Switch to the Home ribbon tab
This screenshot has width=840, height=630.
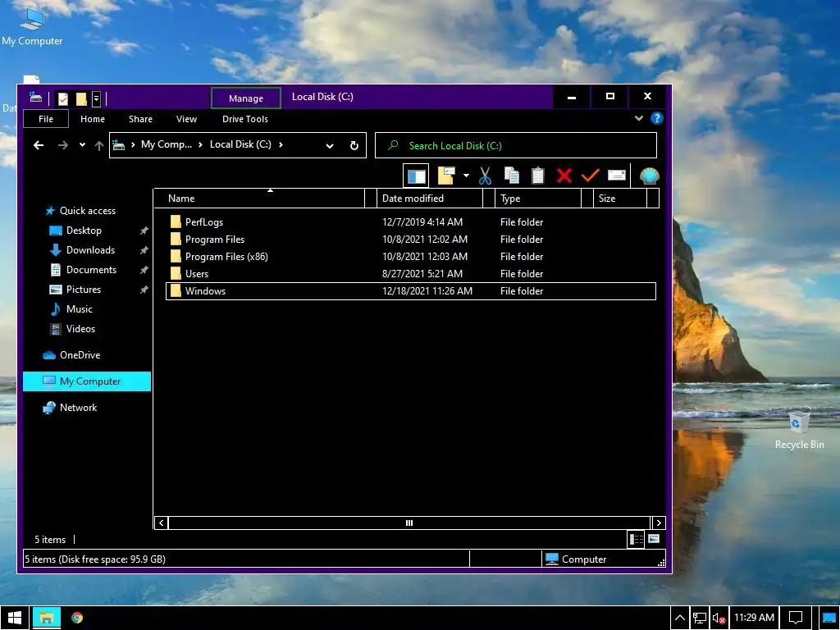coord(93,119)
